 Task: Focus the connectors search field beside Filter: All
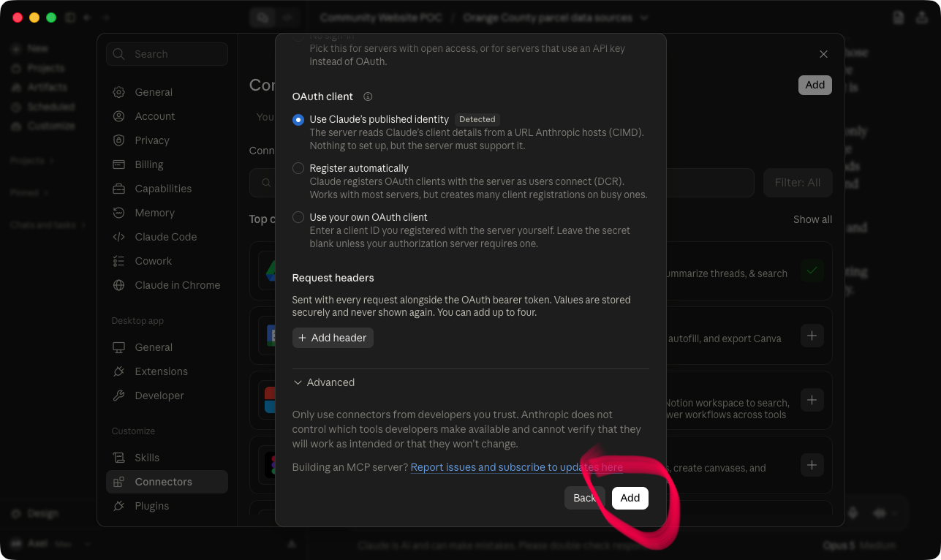point(502,183)
